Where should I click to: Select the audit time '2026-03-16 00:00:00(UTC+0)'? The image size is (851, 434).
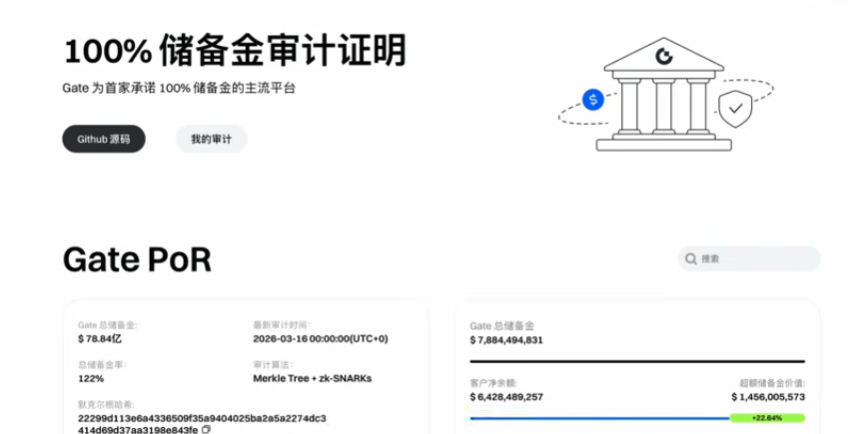(320, 339)
